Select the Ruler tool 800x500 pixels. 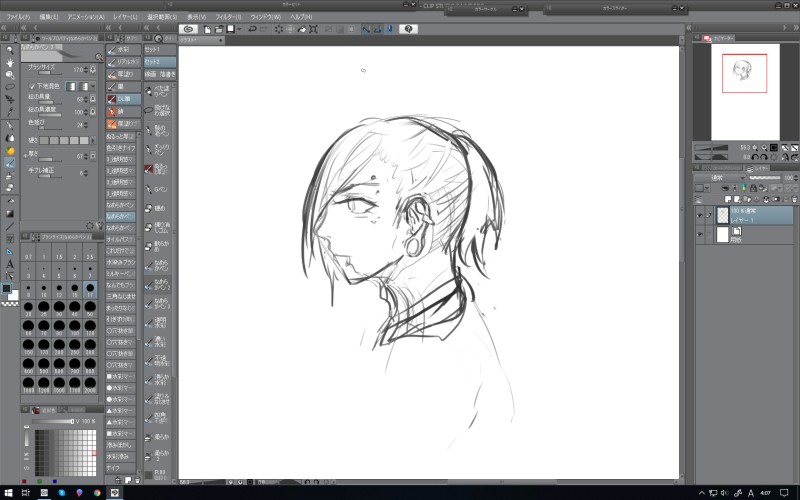(10, 252)
